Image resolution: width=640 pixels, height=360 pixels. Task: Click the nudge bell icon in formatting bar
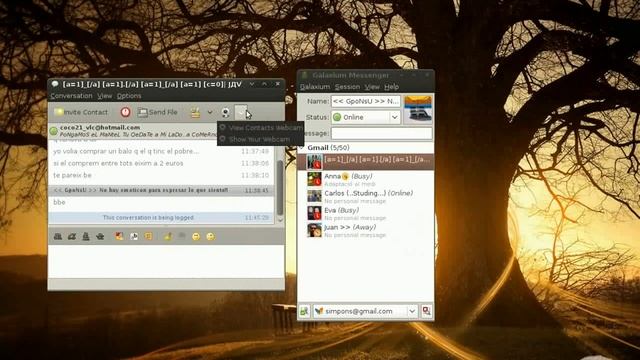pyautogui.click(x=168, y=236)
